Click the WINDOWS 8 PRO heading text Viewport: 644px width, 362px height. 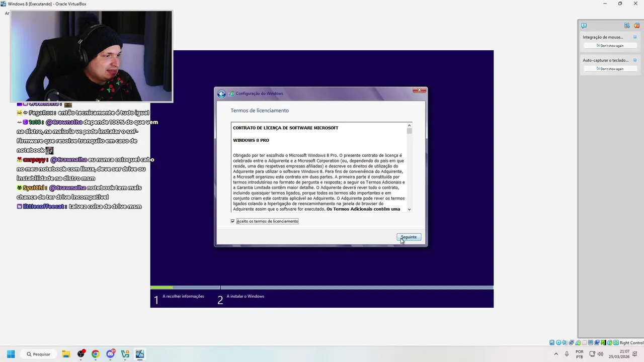point(251,140)
